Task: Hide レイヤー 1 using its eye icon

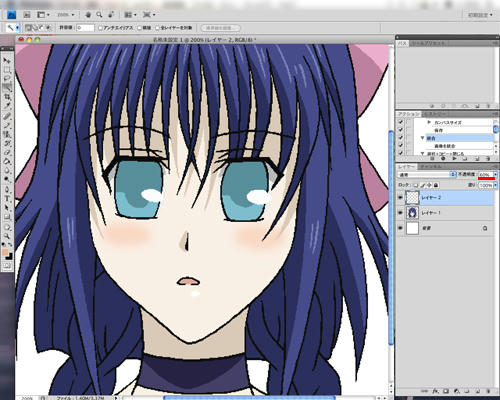Action: pos(400,213)
